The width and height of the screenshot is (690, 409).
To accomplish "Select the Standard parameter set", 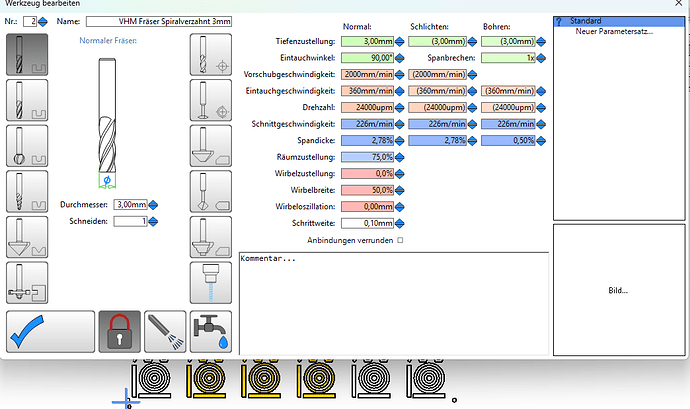I will point(619,21).
